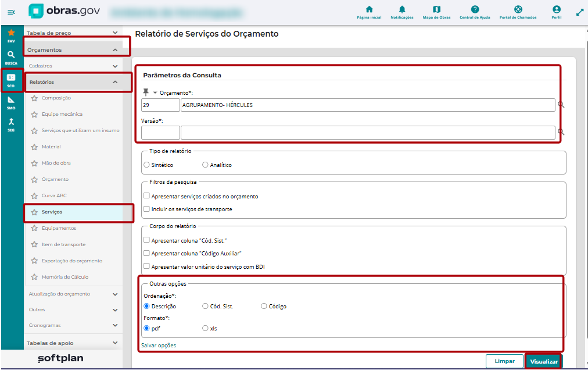The height and width of the screenshot is (370, 588).
Task: Check Apresentar coluna Cód. Sist.
Action: click(146, 240)
